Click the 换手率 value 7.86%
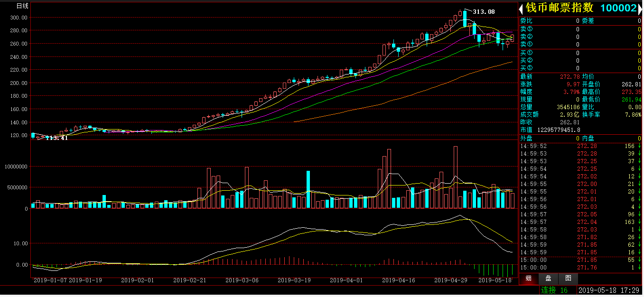The image size is (644, 297). [633, 114]
